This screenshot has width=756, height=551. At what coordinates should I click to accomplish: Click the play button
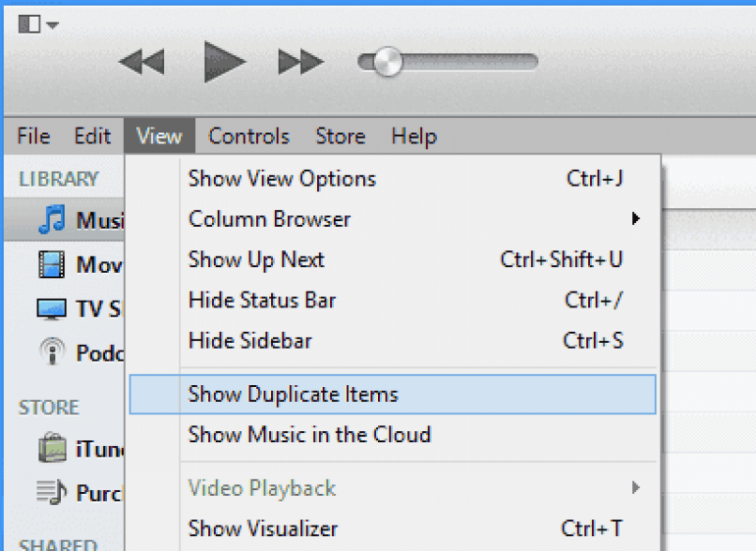pyautogui.click(x=225, y=62)
